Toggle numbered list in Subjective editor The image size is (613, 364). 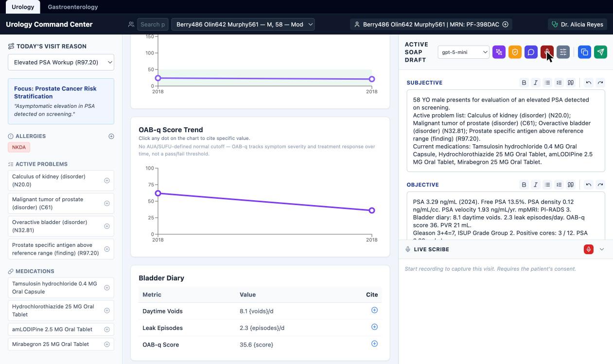(x=559, y=83)
